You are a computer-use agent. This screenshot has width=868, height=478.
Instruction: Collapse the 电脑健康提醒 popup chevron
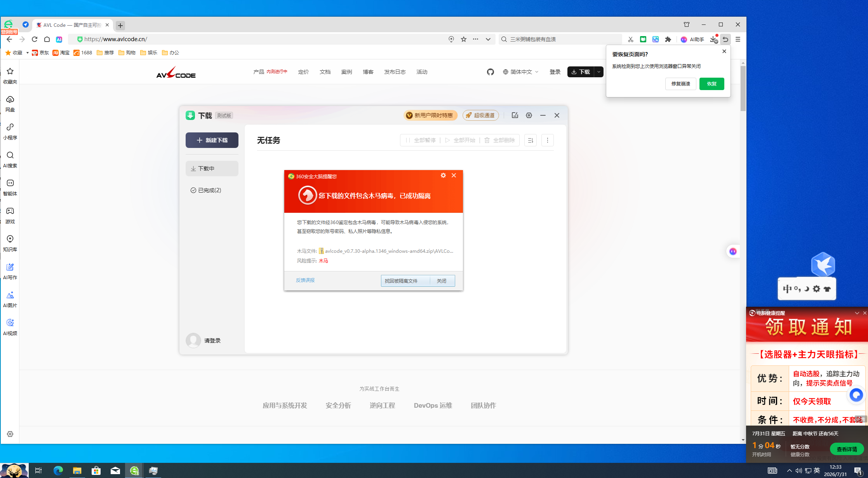(x=857, y=313)
